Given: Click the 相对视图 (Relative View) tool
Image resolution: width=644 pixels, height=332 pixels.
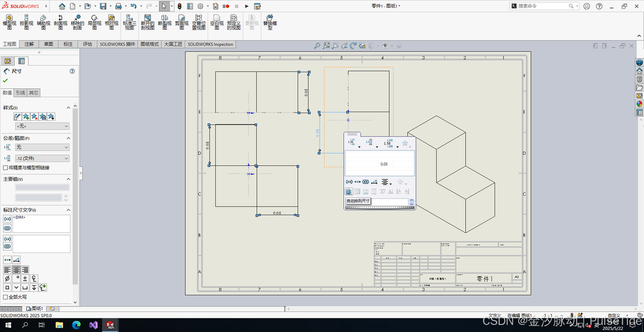Looking at the screenshot, I should point(111,22).
